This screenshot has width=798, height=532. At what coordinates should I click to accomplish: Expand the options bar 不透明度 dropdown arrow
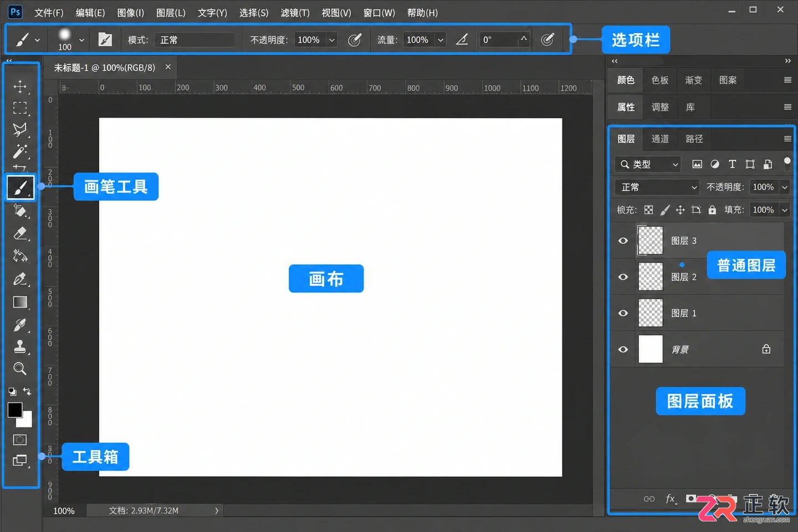(x=331, y=40)
